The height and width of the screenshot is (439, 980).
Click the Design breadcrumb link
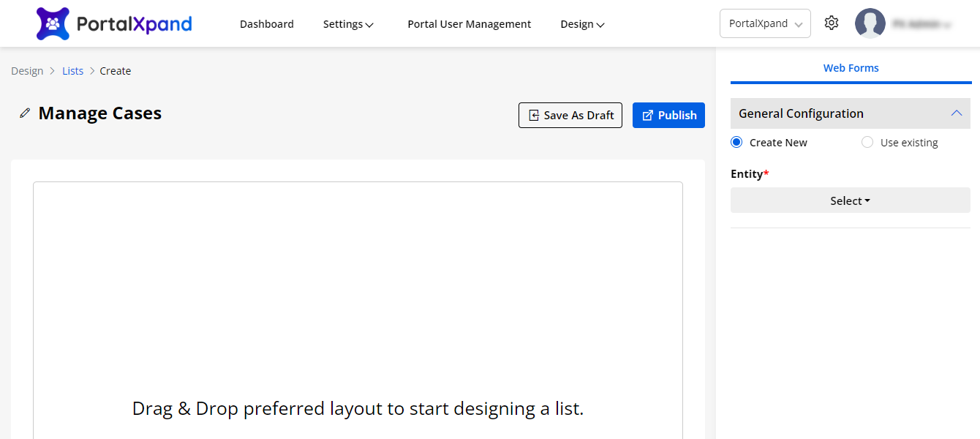pyautogui.click(x=27, y=71)
